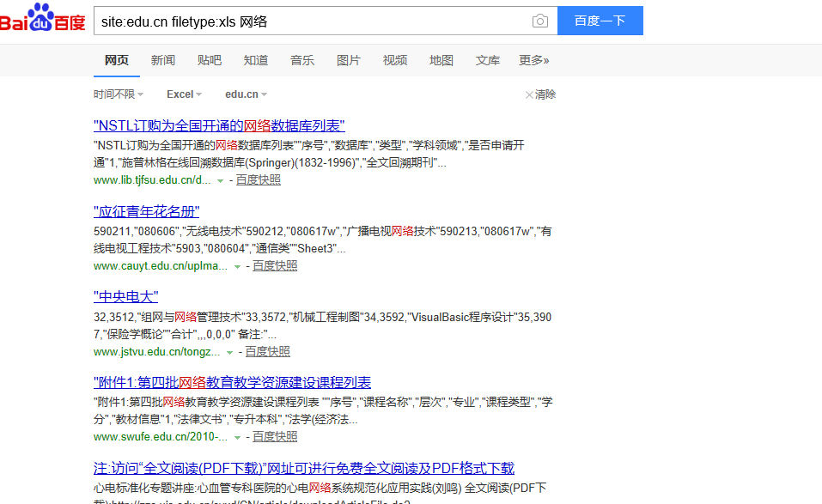Open the 地图 tab

click(x=441, y=60)
